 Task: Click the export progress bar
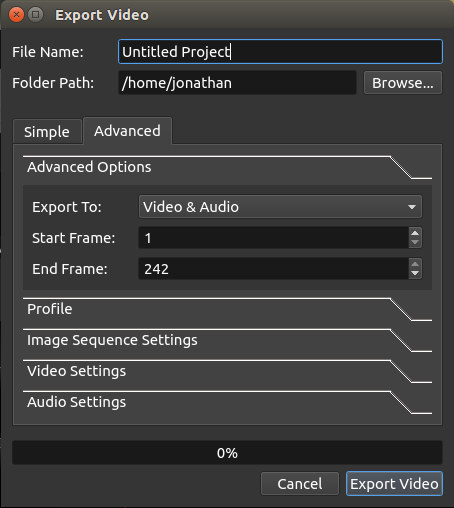tap(227, 453)
